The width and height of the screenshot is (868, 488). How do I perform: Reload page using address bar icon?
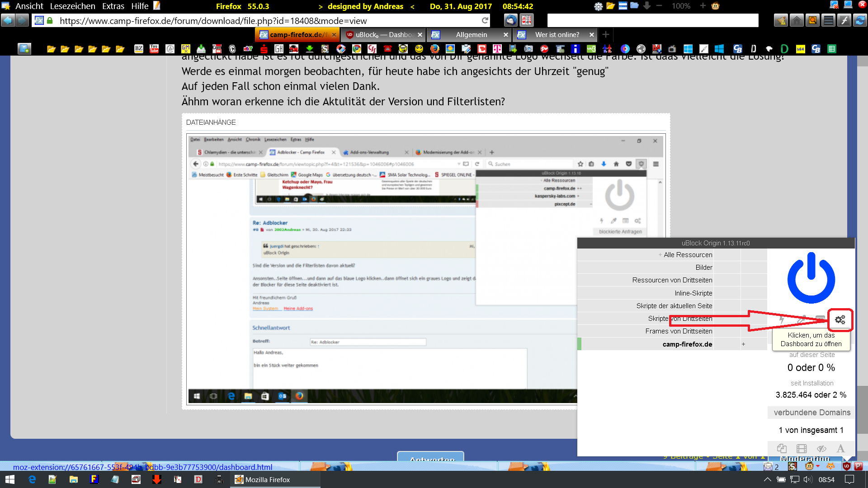point(485,20)
